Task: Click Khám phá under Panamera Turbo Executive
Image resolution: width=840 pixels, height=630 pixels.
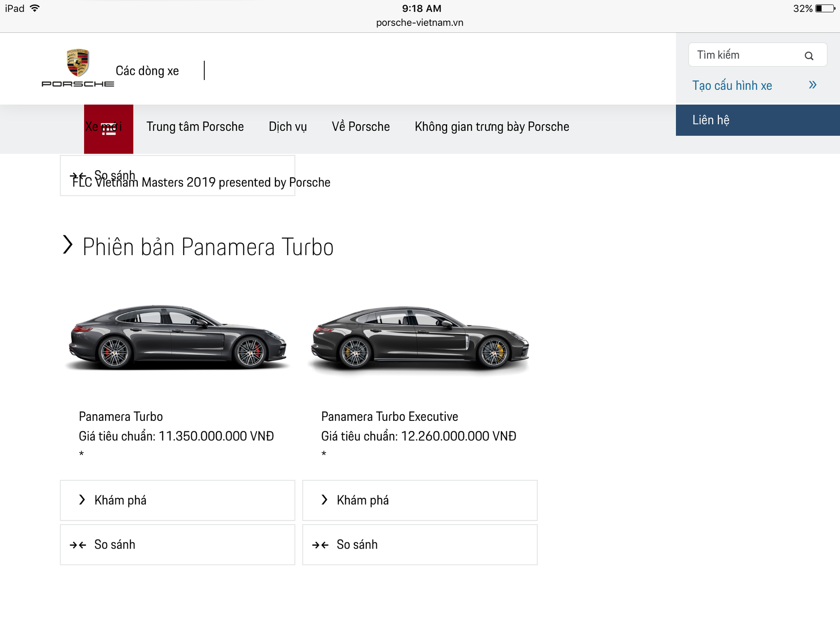Action: tap(420, 500)
